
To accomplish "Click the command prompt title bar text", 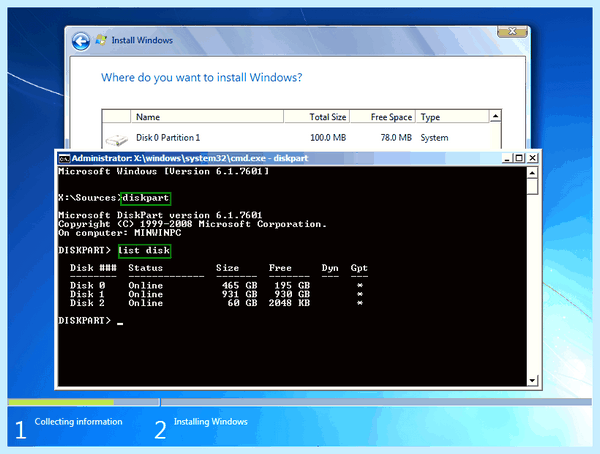I will point(190,158).
